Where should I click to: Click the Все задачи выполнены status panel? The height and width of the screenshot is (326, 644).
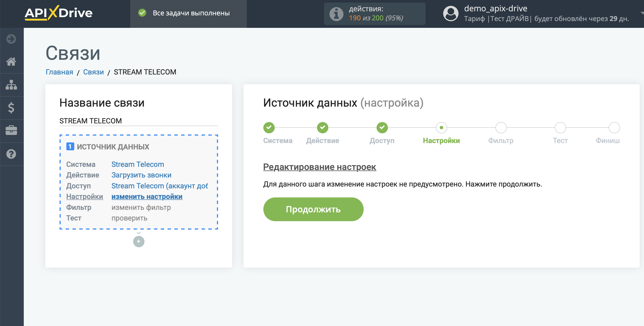tap(188, 14)
